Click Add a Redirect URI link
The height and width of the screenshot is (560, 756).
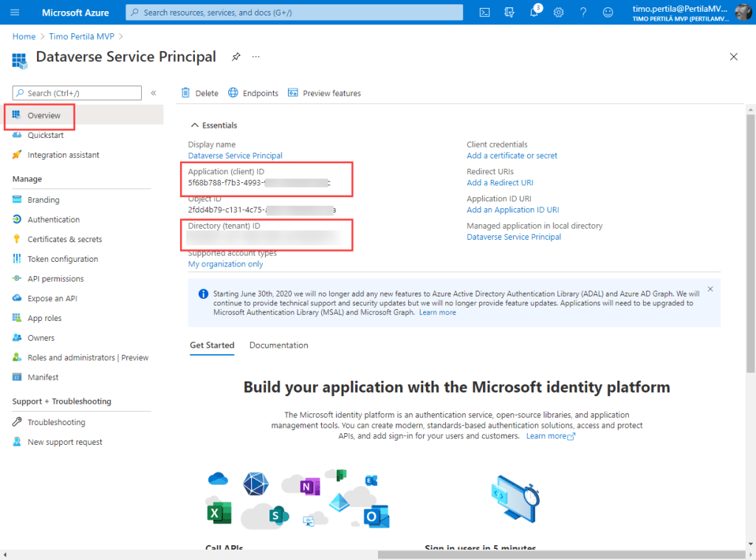pos(500,183)
